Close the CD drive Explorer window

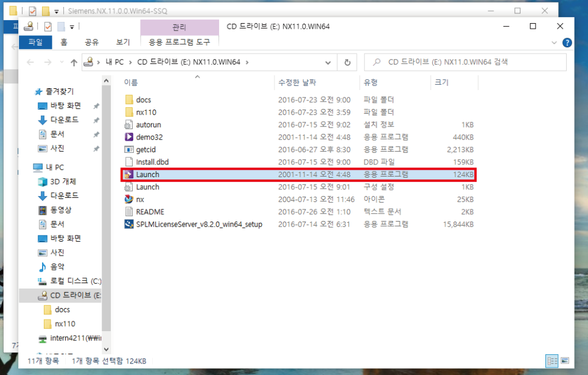[x=560, y=26]
